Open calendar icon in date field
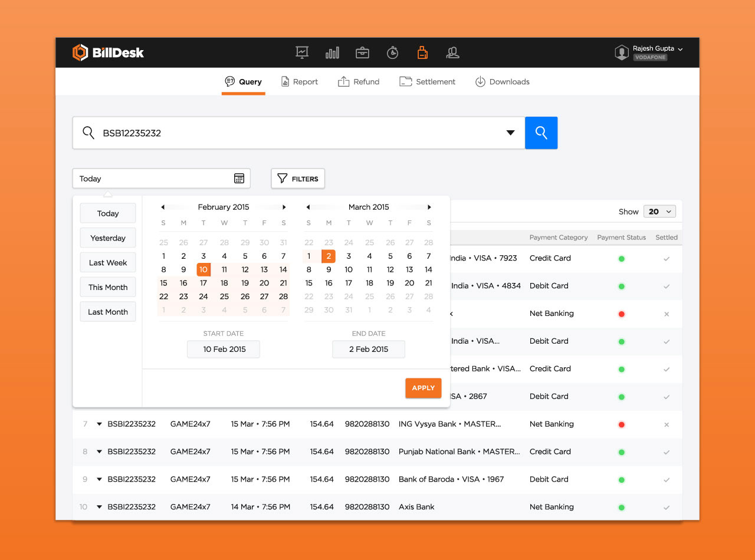The width and height of the screenshot is (755, 560). (x=239, y=179)
